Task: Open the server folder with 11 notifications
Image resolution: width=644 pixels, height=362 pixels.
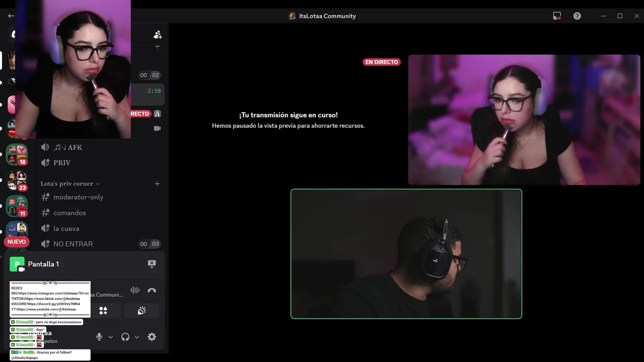Action: click(17, 206)
